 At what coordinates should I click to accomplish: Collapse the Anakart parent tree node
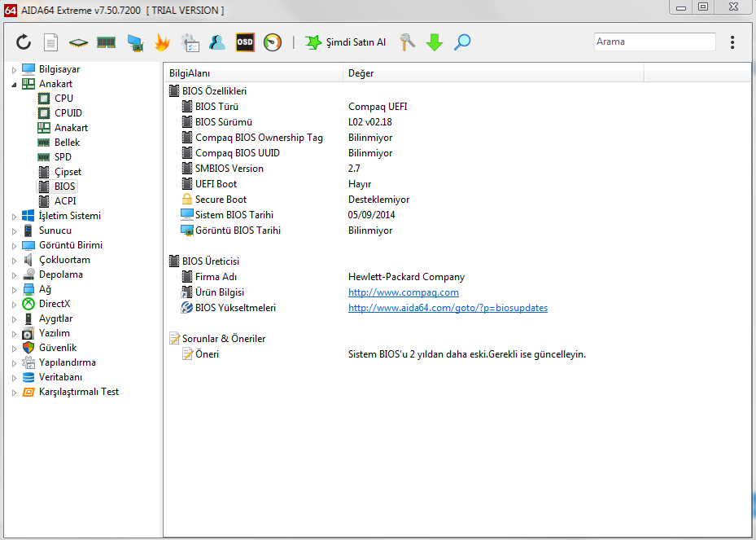(x=14, y=85)
